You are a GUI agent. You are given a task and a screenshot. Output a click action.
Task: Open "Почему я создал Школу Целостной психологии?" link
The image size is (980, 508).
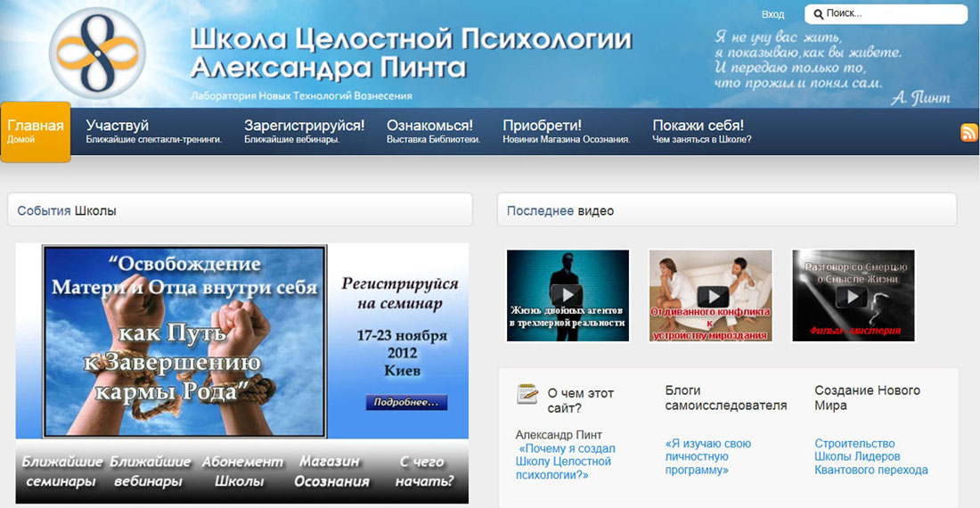[x=565, y=462]
